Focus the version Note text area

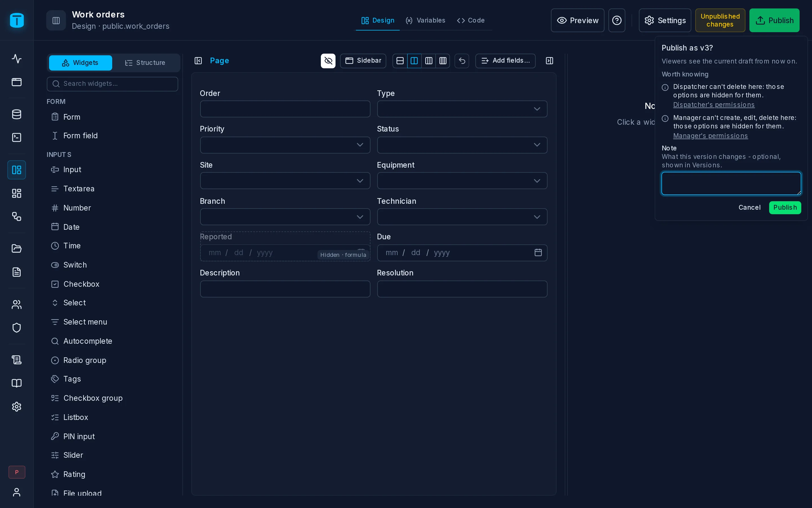tap(731, 183)
